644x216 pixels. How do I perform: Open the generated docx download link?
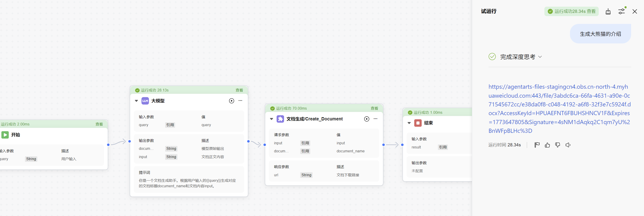click(x=560, y=109)
